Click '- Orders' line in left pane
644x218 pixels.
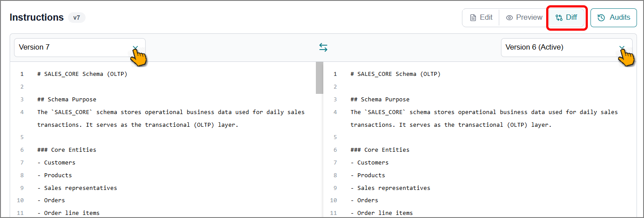[51, 200]
